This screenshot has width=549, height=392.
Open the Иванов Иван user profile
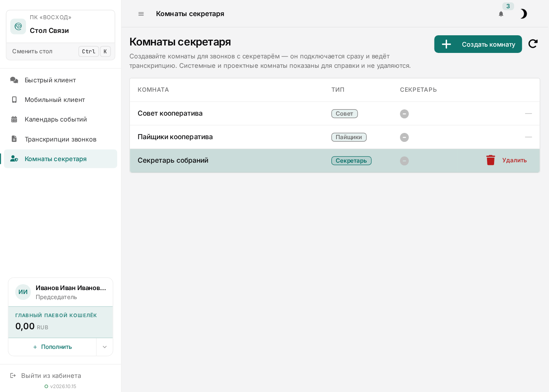tap(60, 292)
